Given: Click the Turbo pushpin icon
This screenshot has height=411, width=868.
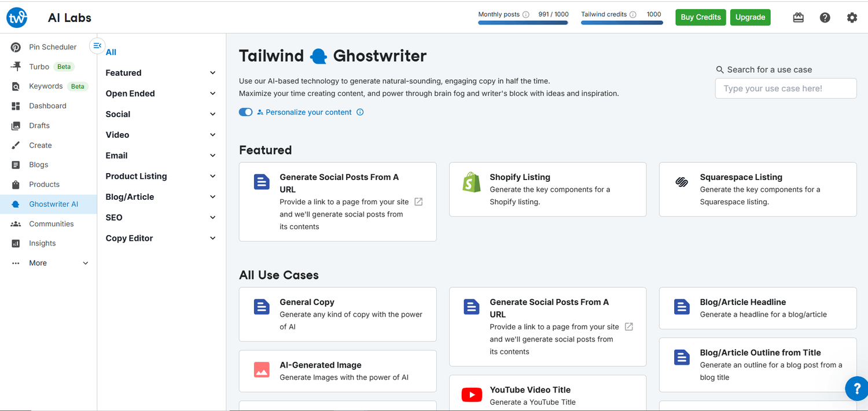Looking at the screenshot, I should point(16,67).
